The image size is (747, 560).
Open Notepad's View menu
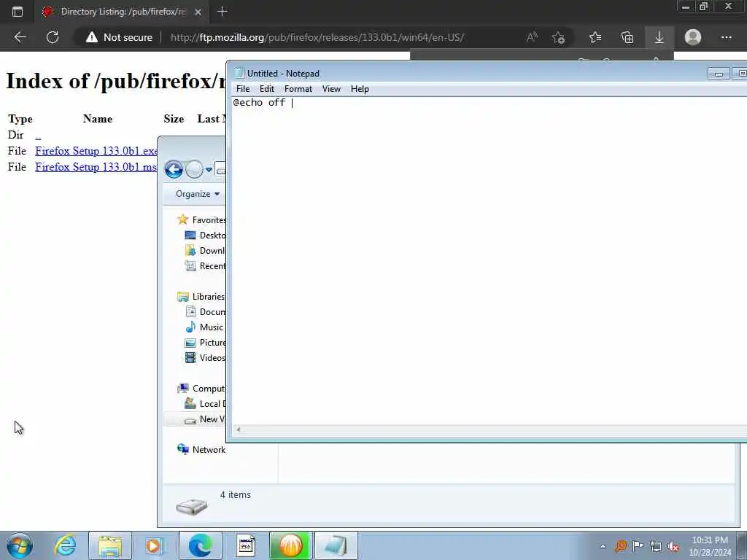331,89
